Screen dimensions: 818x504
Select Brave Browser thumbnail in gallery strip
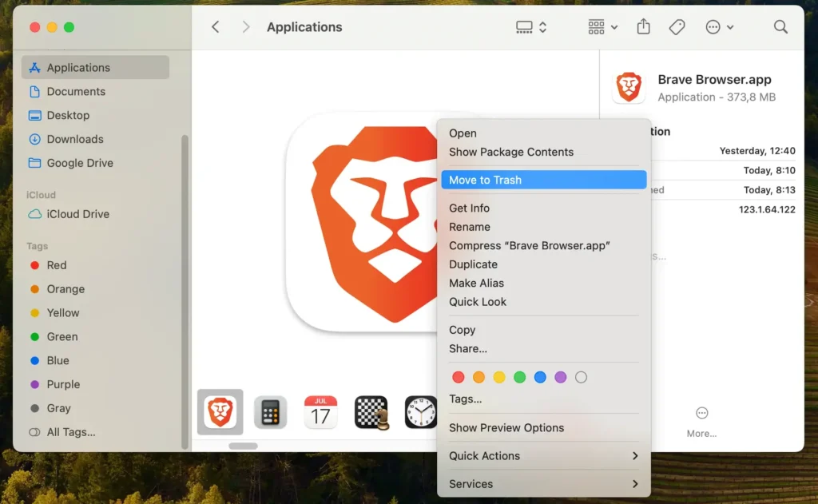point(220,411)
